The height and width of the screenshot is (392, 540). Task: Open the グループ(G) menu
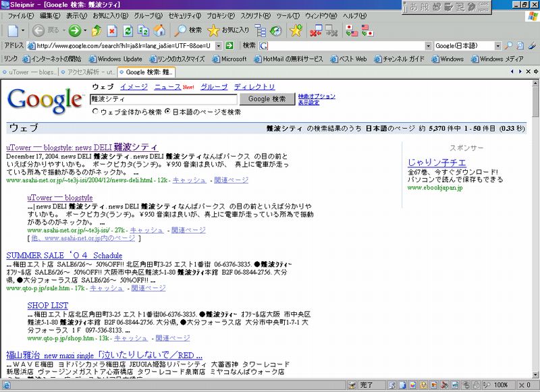click(x=148, y=16)
